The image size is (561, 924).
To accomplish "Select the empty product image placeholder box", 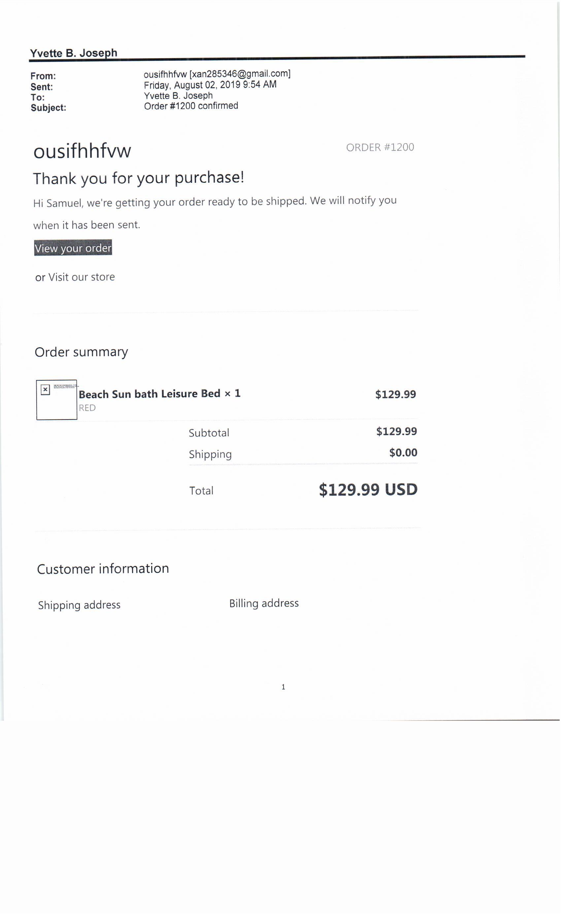I will (57, 400).
